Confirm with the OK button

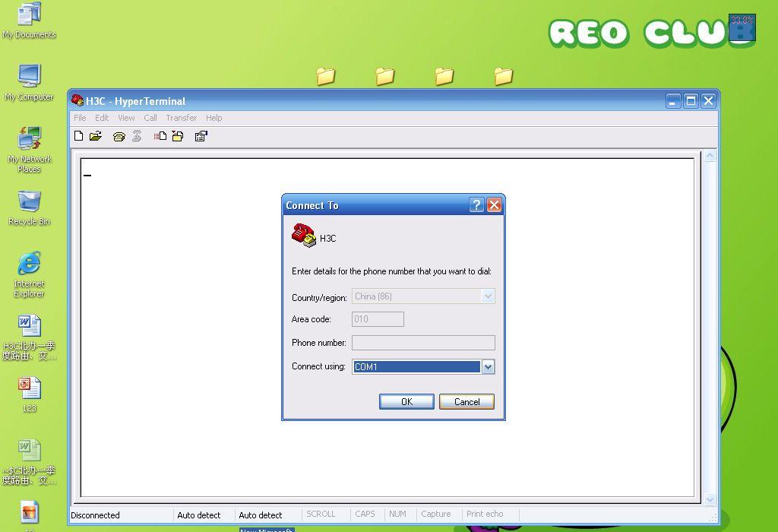click(406, 401)
